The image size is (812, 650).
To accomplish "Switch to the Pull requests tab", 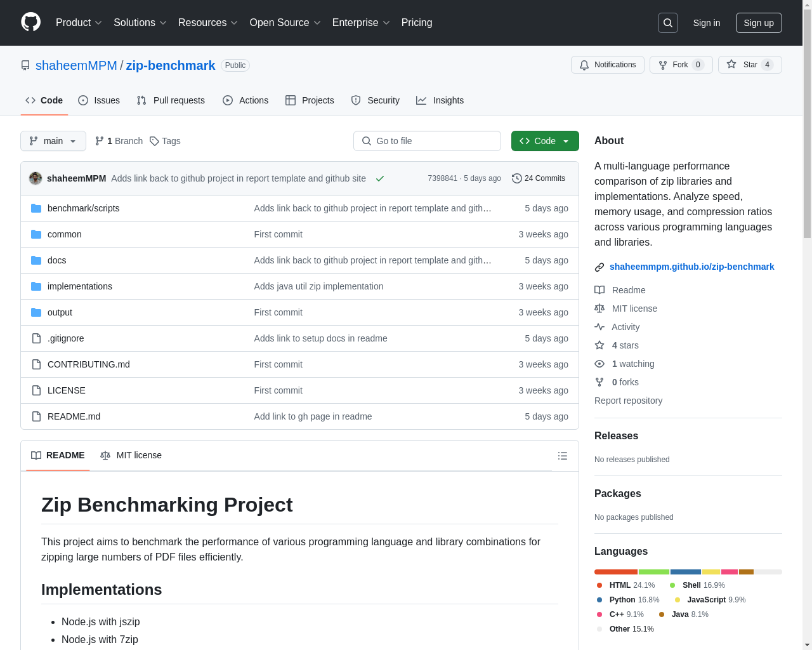I will pyautogui.click(x=171, y=100).
